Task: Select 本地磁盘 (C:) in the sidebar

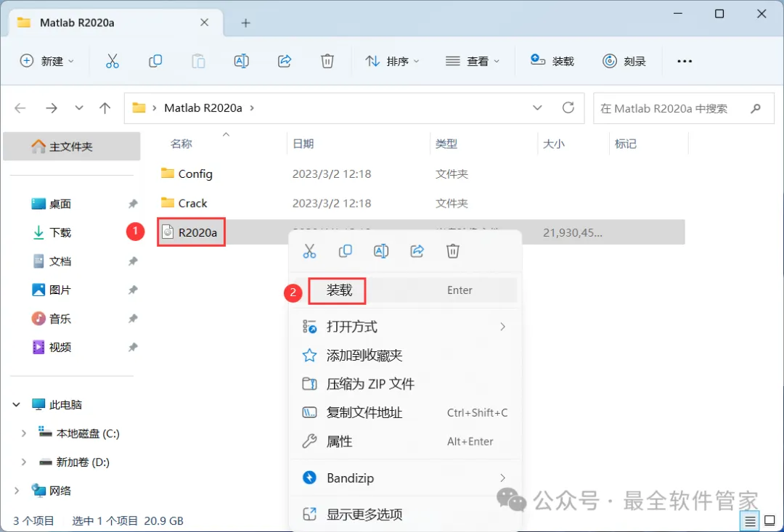Action: [80, 433]
